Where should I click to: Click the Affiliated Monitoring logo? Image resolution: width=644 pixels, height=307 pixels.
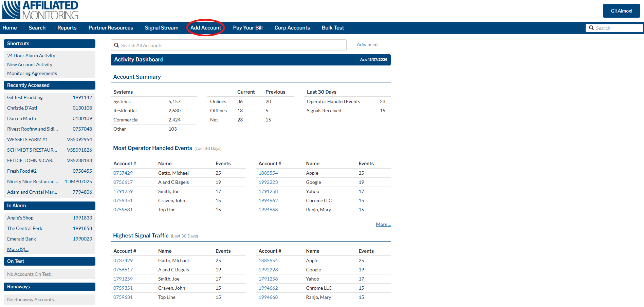click(x=40, y=10)
